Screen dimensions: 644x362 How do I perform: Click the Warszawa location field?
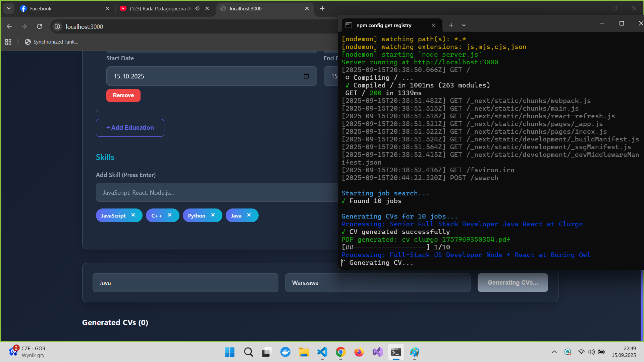[x=378, y=283]
